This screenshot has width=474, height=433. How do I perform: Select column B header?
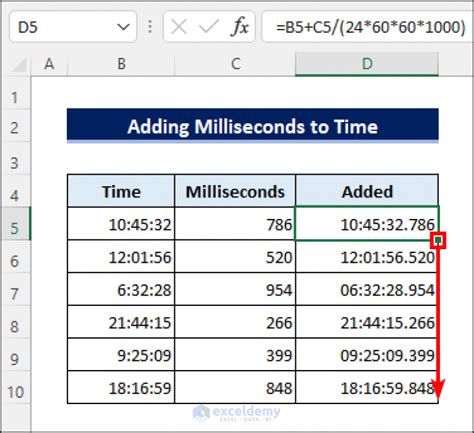(x=121, y=64)
